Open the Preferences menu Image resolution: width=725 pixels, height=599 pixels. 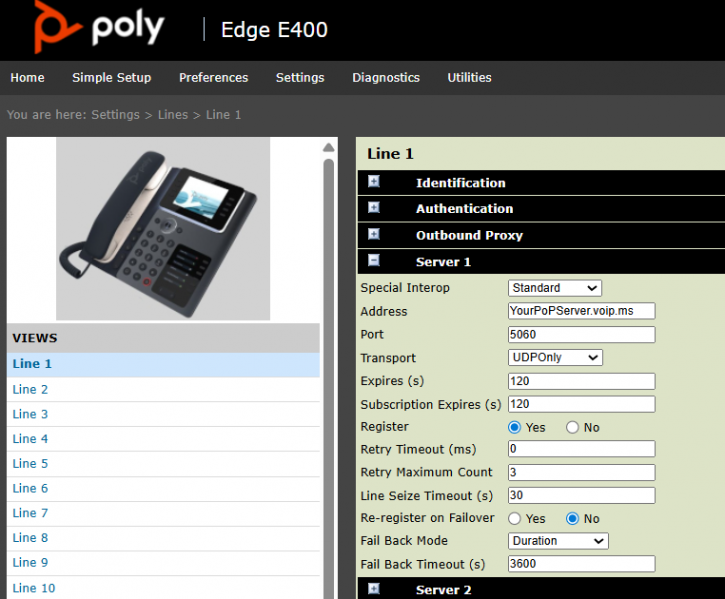(x=214, y=77)
